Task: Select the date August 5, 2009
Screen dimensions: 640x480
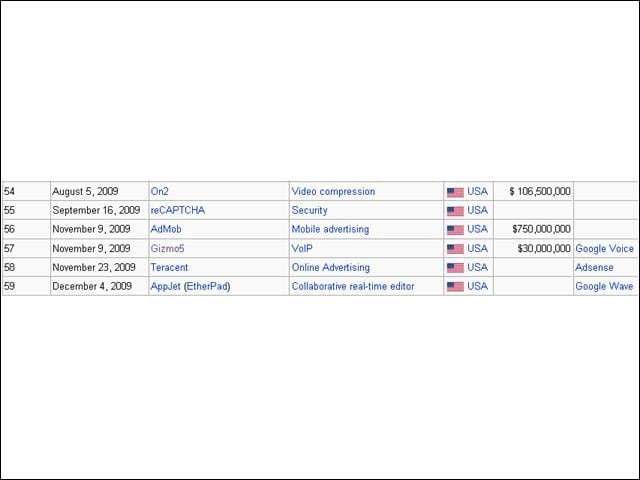Action: [85, 191]
